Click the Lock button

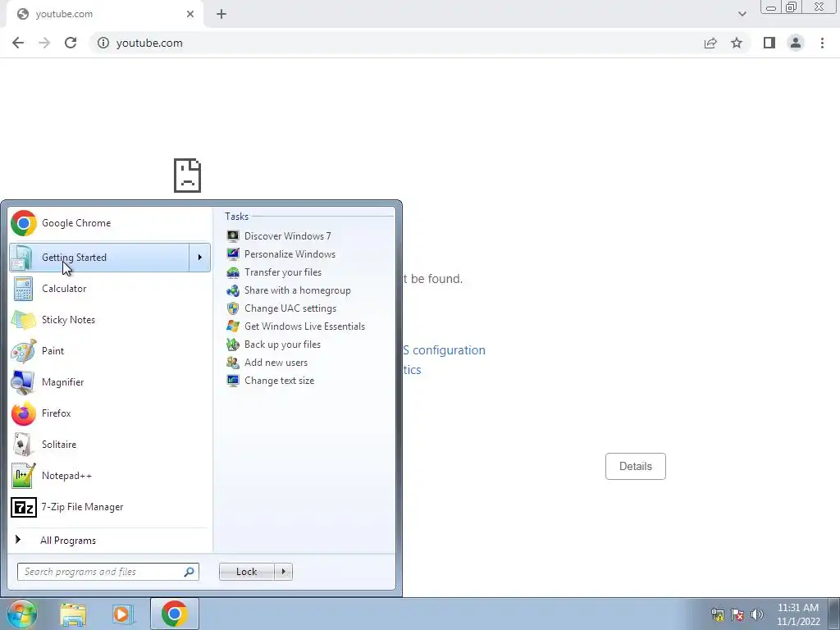tap(247, 572)
